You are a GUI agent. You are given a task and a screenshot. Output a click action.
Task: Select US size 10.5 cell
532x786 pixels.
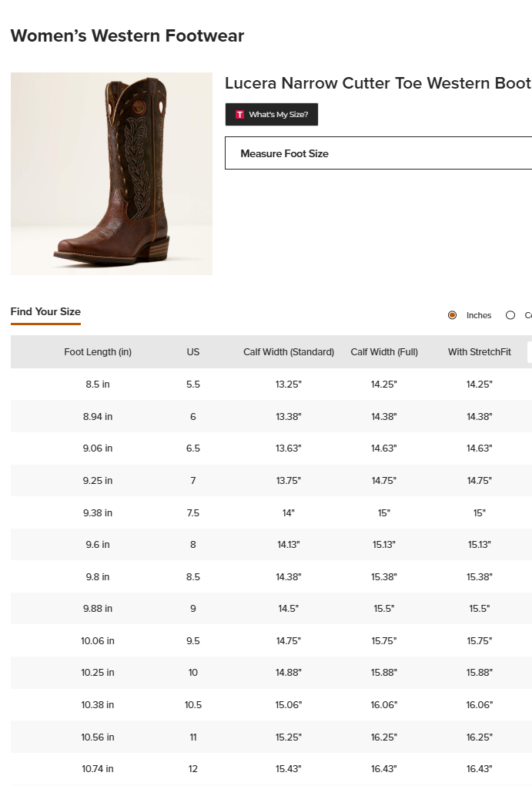[193, 705]
